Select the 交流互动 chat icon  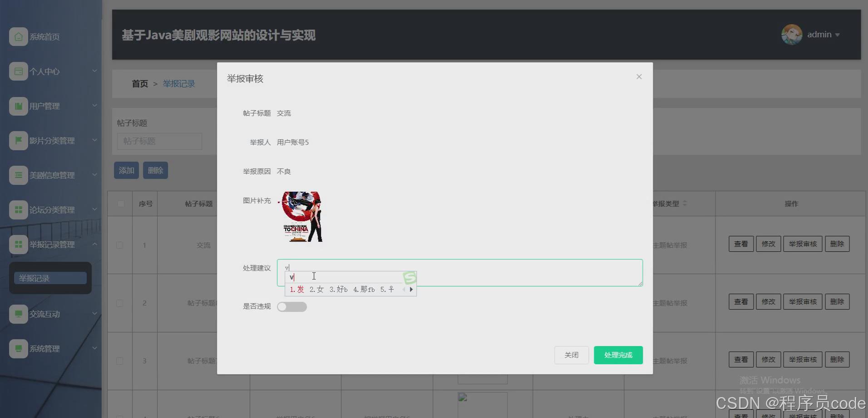tap(18, 314)
